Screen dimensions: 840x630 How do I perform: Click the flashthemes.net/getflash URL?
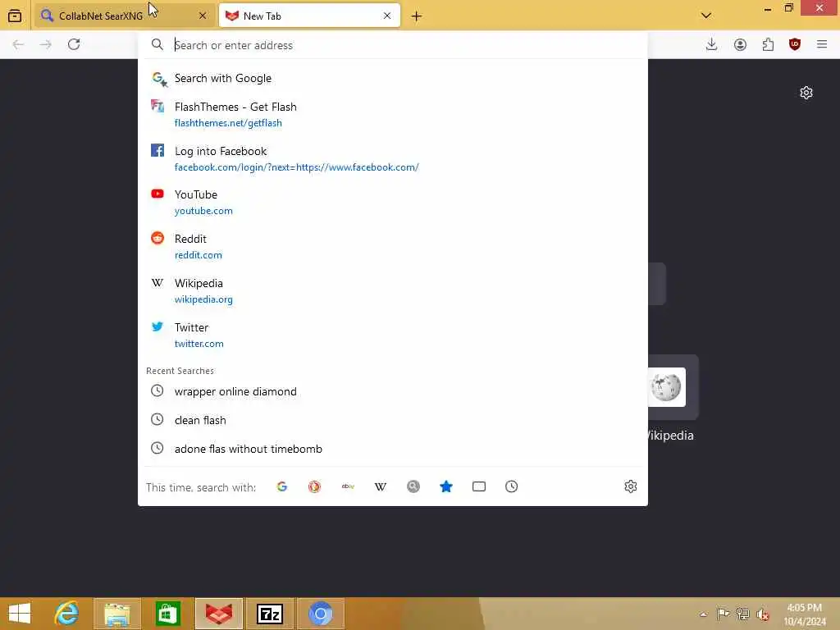228,123
